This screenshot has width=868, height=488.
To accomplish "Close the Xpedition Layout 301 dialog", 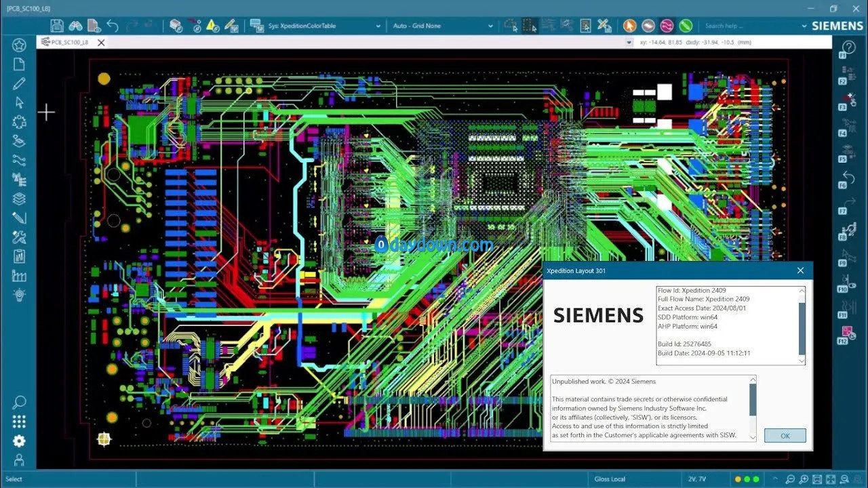I will (800, 270).
